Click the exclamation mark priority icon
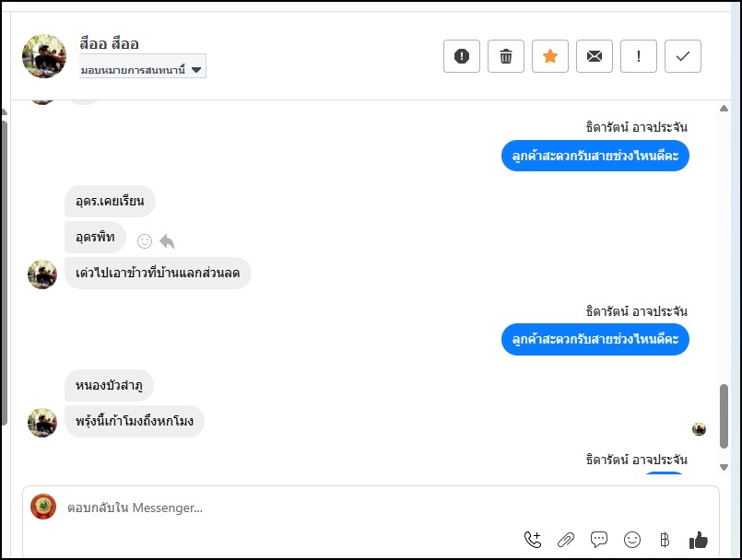This screenshot has width=742, height=560. [639, 56]
